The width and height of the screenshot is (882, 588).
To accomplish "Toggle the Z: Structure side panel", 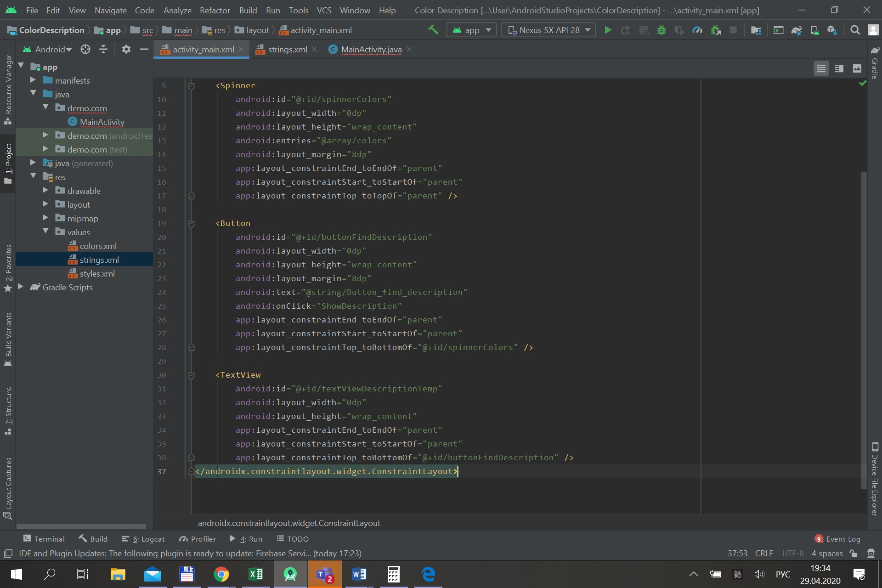I will click(x=8, y=411).
